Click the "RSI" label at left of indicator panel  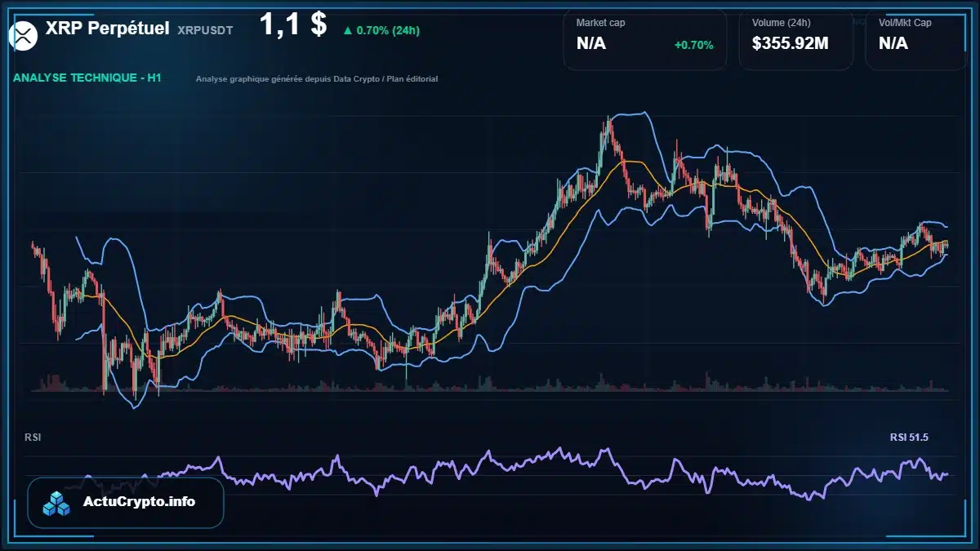[x=33, y=438]
